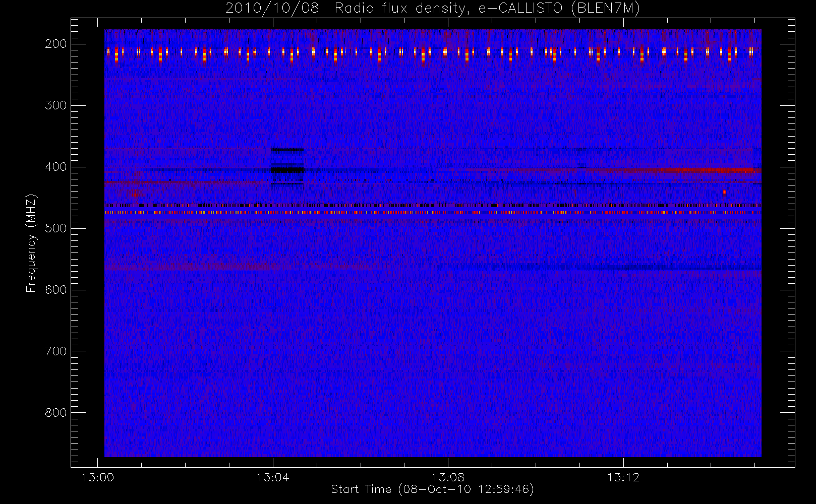This screenshot has width=816, height=504.
Task: Click the 13:12 time tick label
Action: [x=623, y=477]
